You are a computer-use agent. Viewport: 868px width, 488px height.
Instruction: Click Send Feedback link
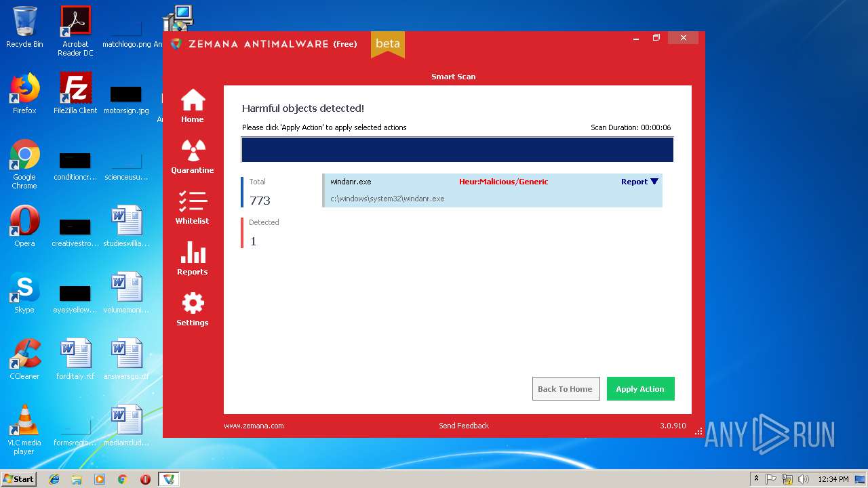[464, 426]
